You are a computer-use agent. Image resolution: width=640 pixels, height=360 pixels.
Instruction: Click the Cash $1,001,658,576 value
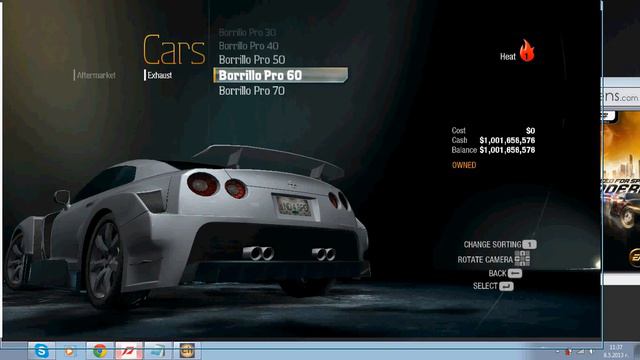pyautogui.click(x=507, y=140)
